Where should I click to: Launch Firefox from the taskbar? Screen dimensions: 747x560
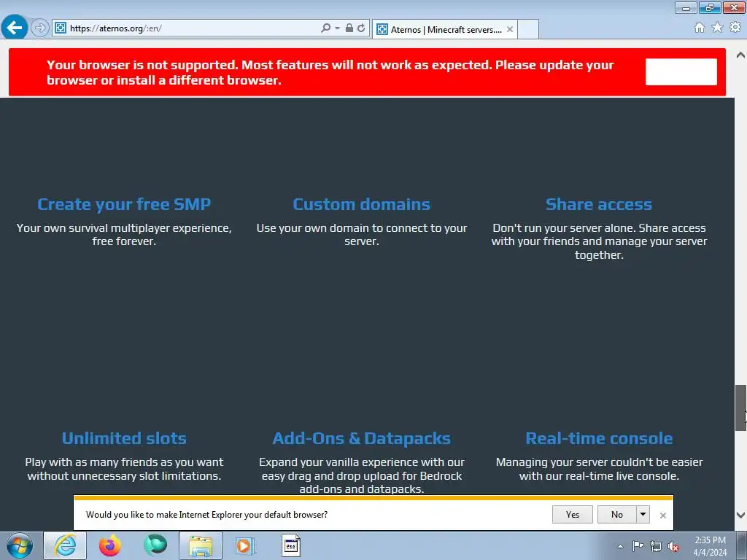coord(110,545)
